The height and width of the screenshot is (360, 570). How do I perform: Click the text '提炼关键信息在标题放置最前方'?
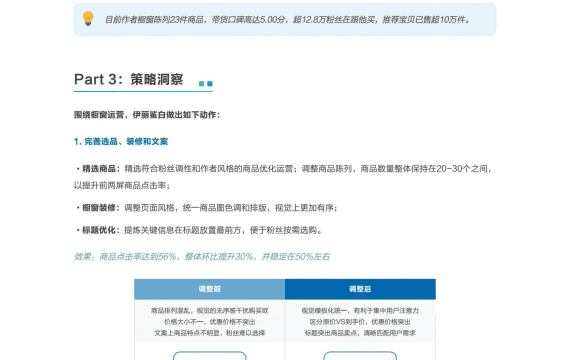pos(182,230)
